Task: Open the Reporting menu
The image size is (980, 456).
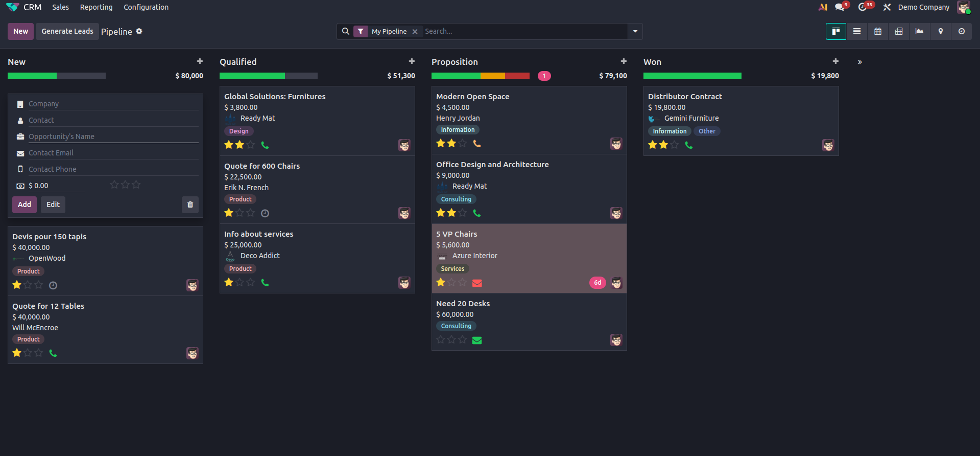Action: 96,7
